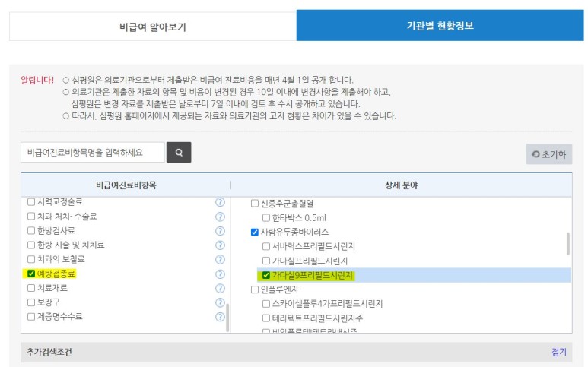
Task: Click the search magnifier icon button
Action: pos(179,153)
